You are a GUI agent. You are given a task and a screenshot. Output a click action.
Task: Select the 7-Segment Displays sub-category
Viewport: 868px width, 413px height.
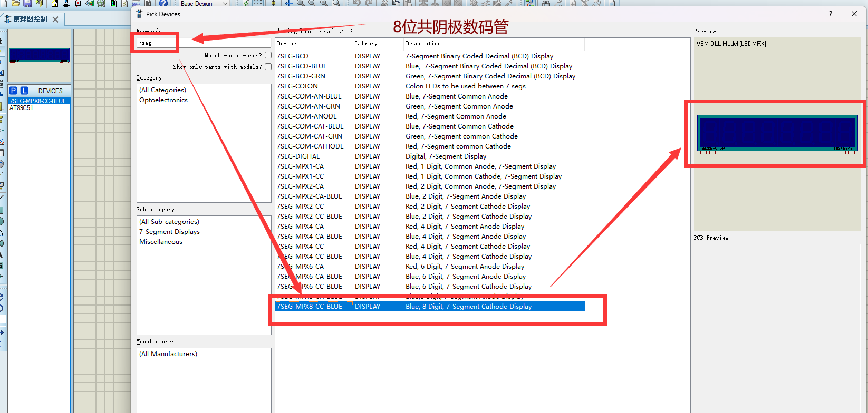[x=169, y=232]
